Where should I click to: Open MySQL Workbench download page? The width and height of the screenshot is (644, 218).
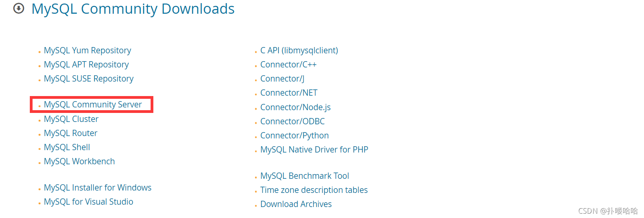pyautogui.click(x=79, y=162)
